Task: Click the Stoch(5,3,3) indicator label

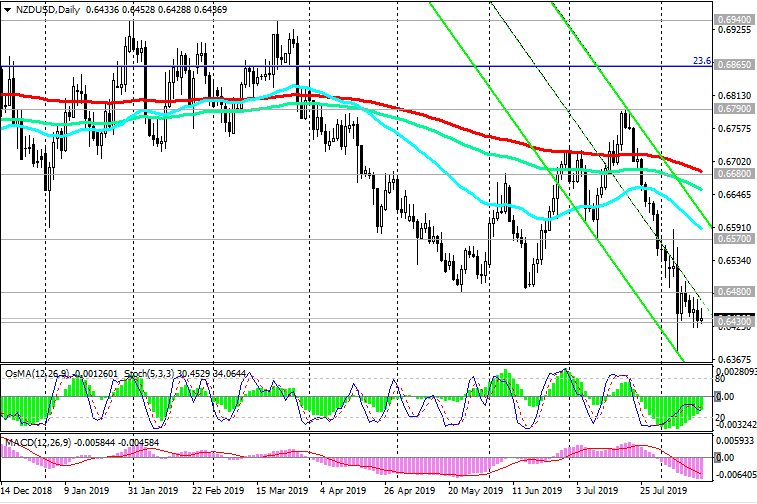Action: pos(150,373)
